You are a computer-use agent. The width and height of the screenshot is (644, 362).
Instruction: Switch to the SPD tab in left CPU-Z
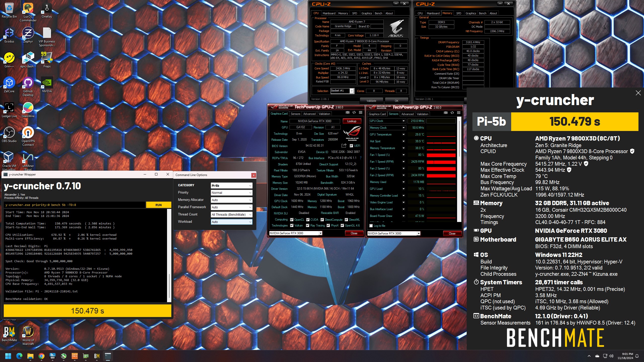tap(354, 13)
